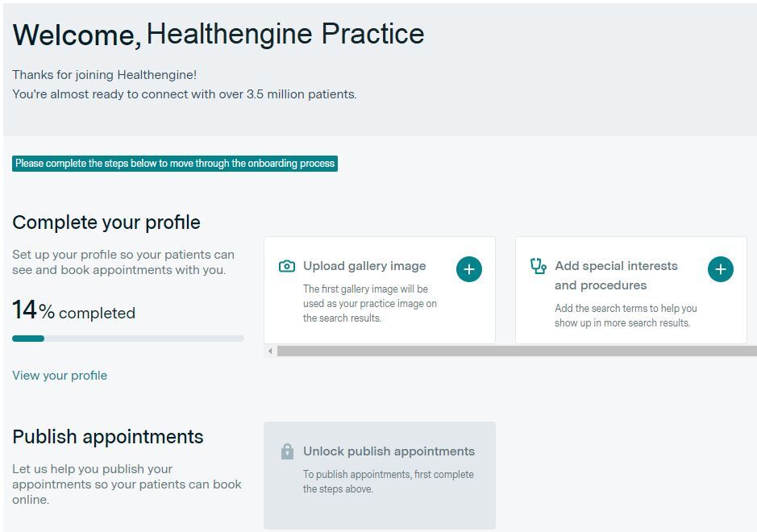Click the profile completion progress bar
This screenshot has height=532, width=757.
click(x=127, y=339)
